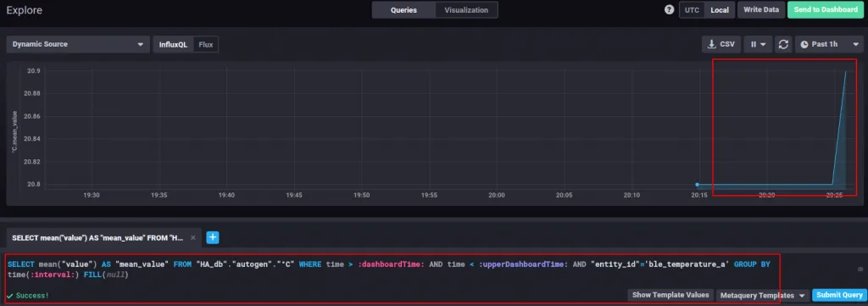Click the Write Data button
Viewport: 868px width, 306px height.
(x=761, y=10)
